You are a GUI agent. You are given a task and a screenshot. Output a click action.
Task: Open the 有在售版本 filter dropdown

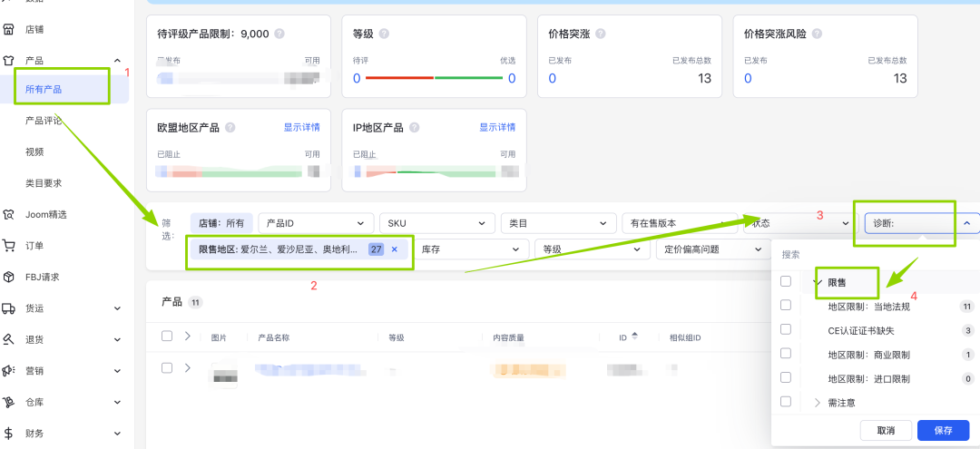(x=680, y=223)
